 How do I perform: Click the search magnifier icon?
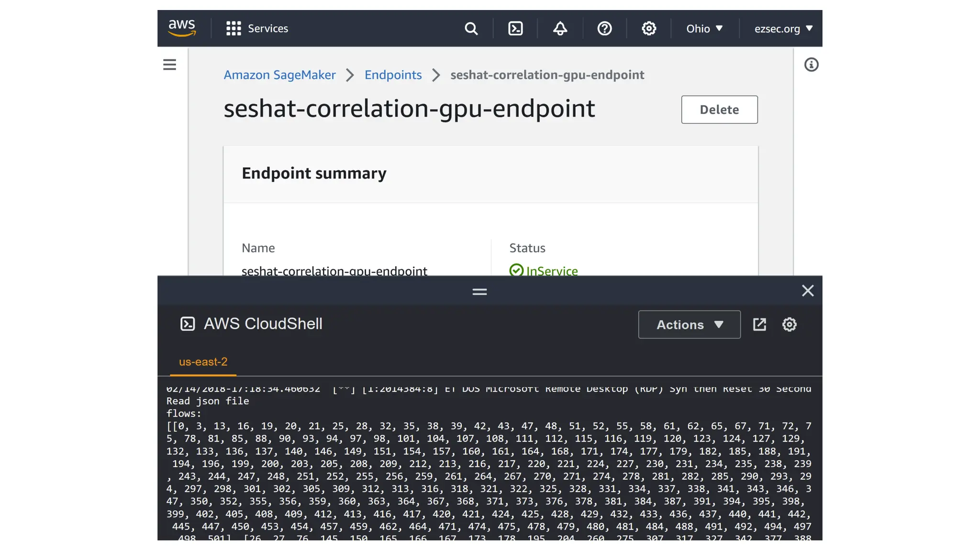pos(471,29)
